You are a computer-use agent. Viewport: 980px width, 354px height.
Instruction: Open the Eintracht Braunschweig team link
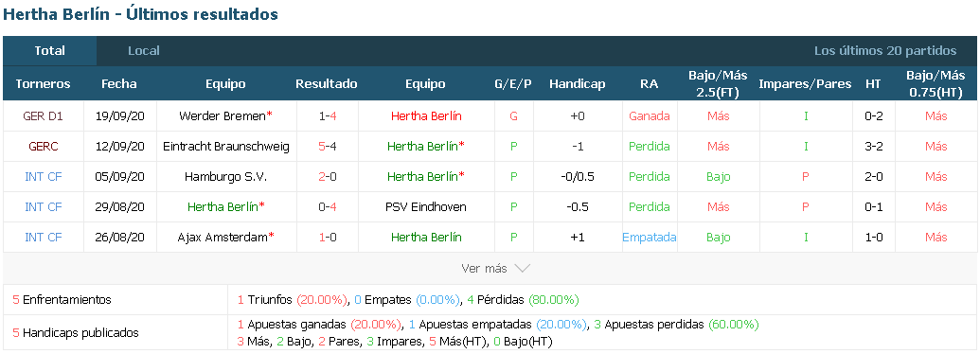tap(225, 146)
